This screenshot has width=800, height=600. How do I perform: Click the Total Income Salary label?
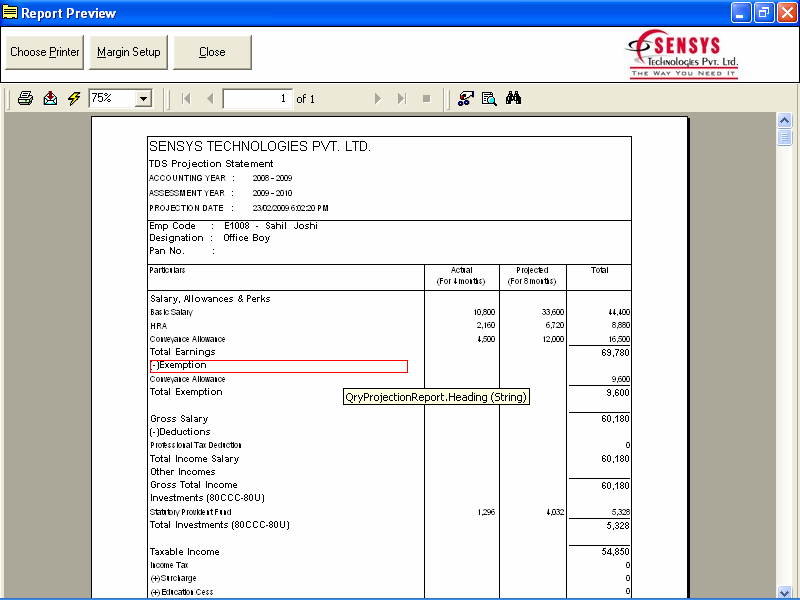pyautogui.click(x=194, y=459)
